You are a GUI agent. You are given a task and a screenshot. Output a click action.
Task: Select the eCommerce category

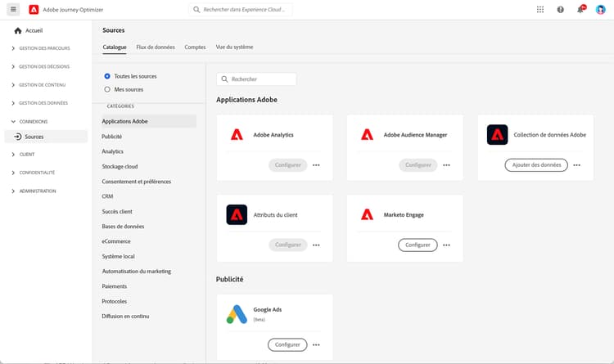pos(116,241)
